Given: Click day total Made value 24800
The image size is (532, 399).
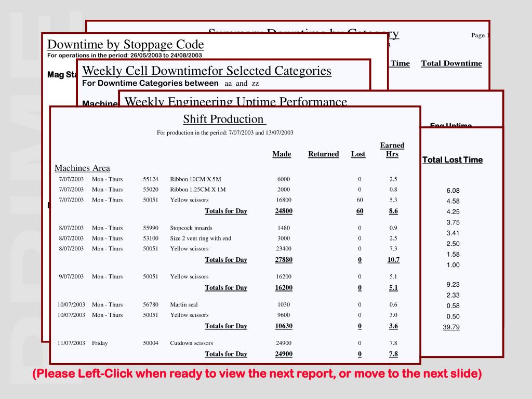Looking at the screenshot, I should tap(284, 211).
